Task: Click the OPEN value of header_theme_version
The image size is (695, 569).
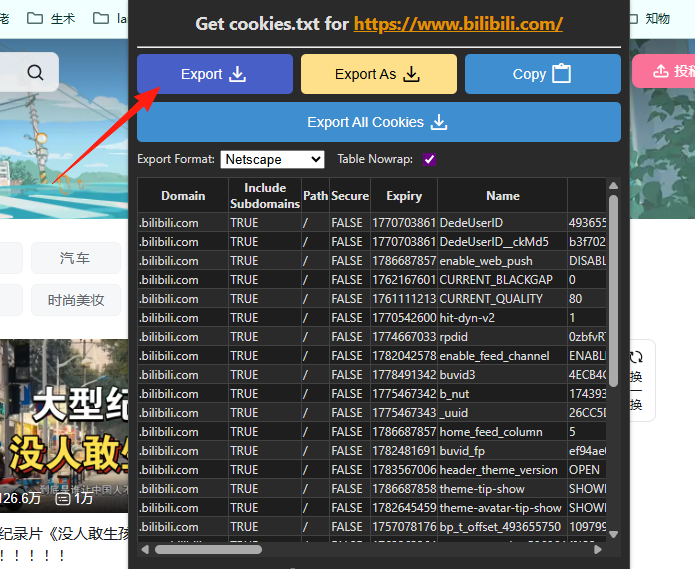Action: (587, 470)
